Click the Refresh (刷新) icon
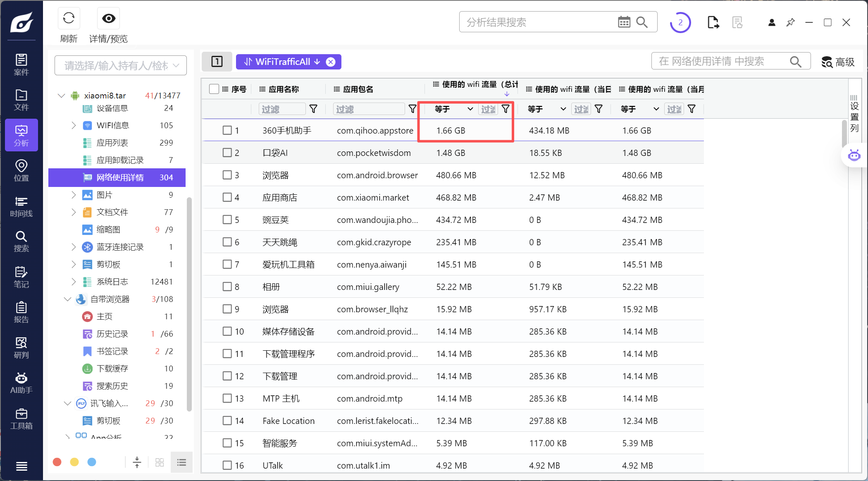Screen dimensions: 868x481 coord(69,18)
